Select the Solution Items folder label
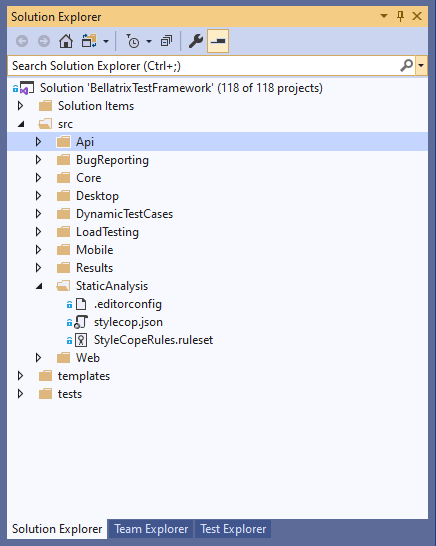Screen dimensions: 436x546 (x=96, y=106)
